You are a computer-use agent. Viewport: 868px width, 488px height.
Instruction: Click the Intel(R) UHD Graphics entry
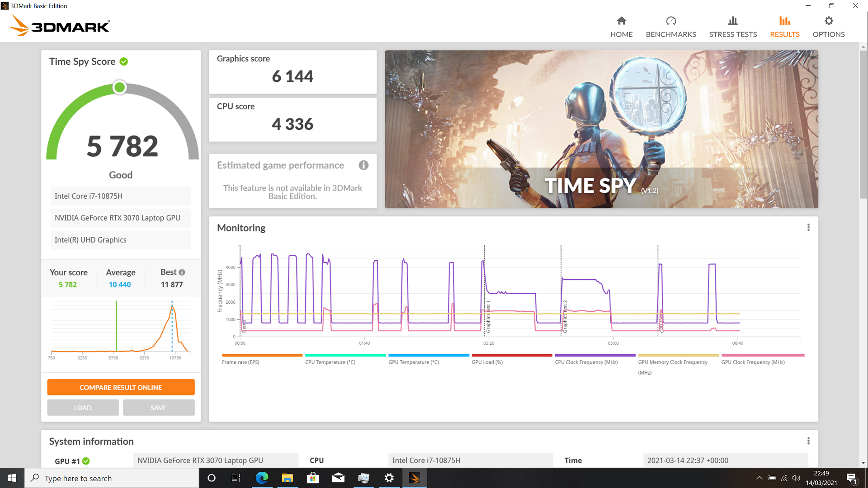click(x=121, y=240)
